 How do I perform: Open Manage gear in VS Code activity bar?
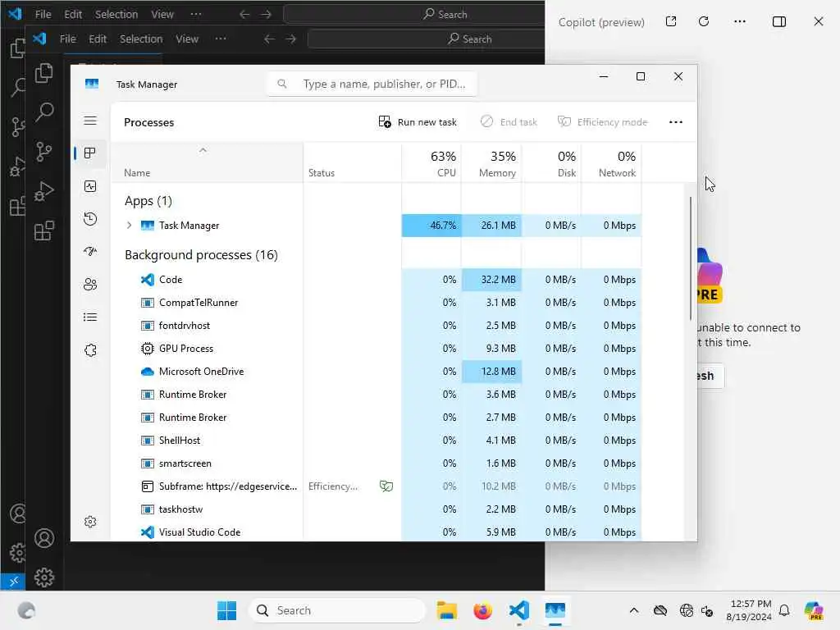44,577
